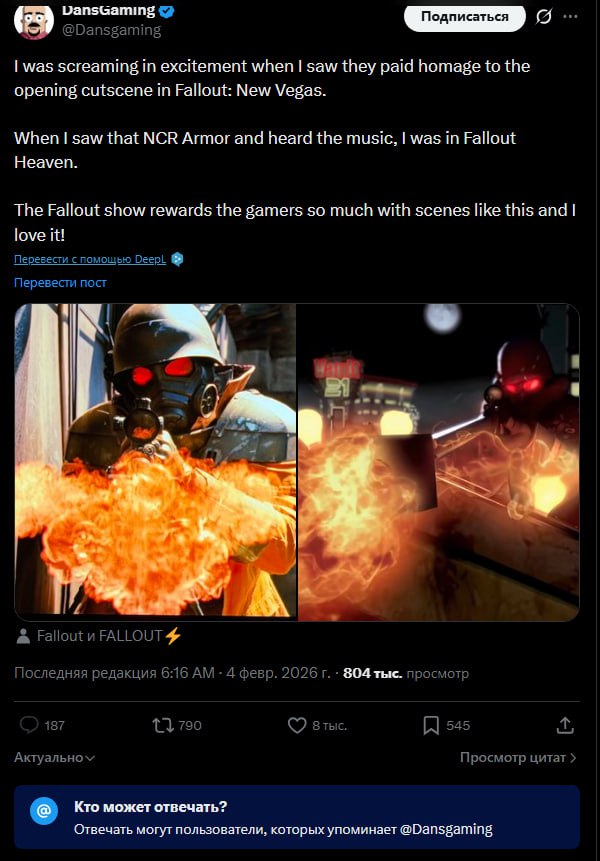Open the left TV show sniper image

pyautogui.click(x=155, y=462)
